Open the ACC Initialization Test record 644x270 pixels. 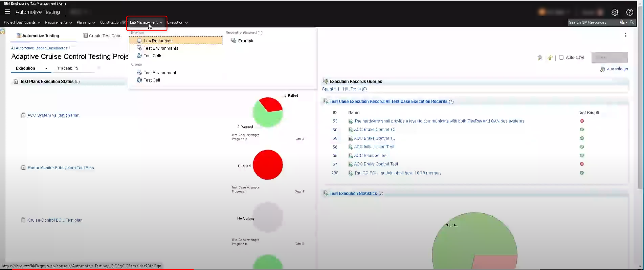point(374,147)
